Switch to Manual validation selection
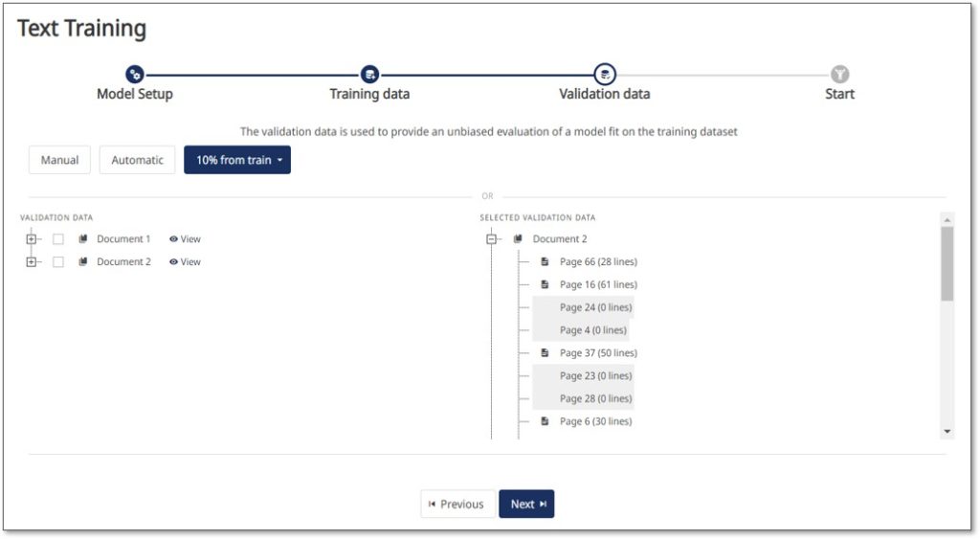This screenshot has height=539, width=980. [59, 160]
